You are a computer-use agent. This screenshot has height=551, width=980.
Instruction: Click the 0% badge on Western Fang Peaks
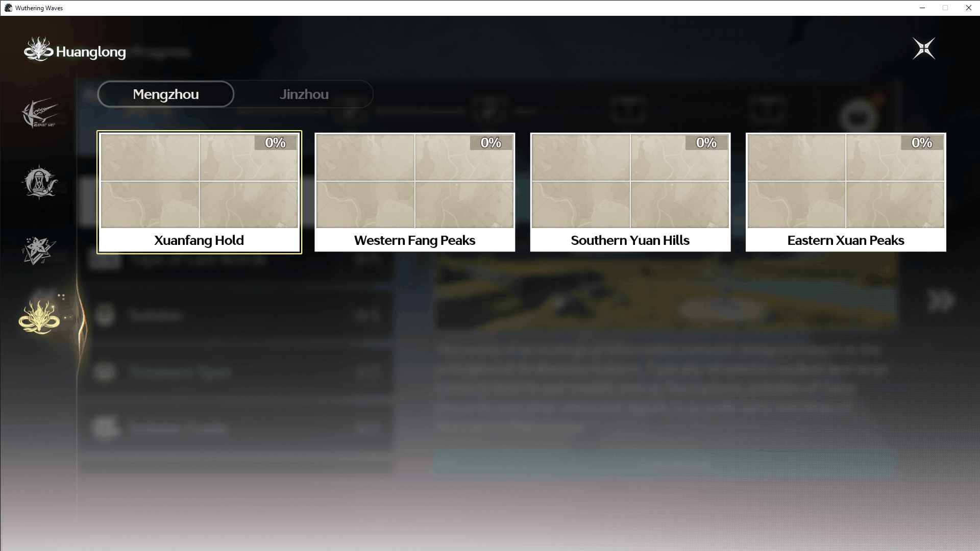click(x=491, y=143)
